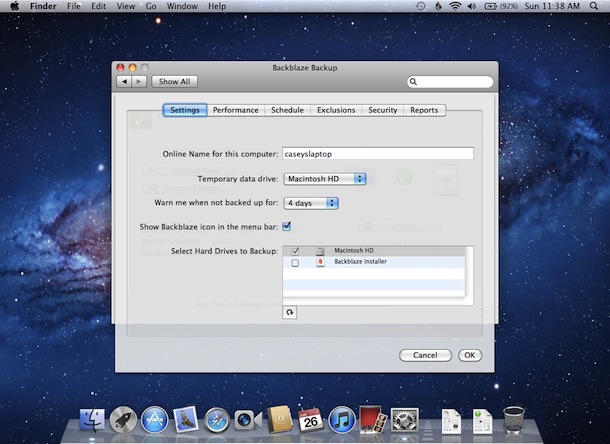Click the Wi-Fi status icon

point(456,6)
